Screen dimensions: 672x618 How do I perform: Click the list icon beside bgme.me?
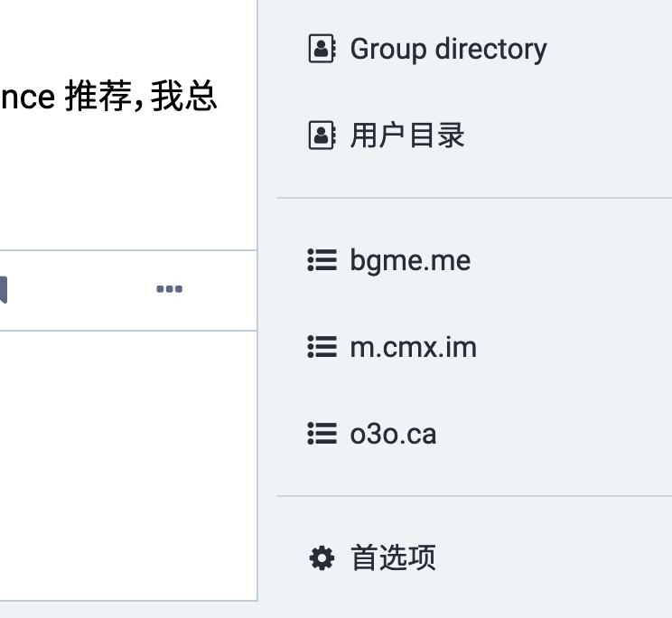pyautogui.click(x=322, y=260)
